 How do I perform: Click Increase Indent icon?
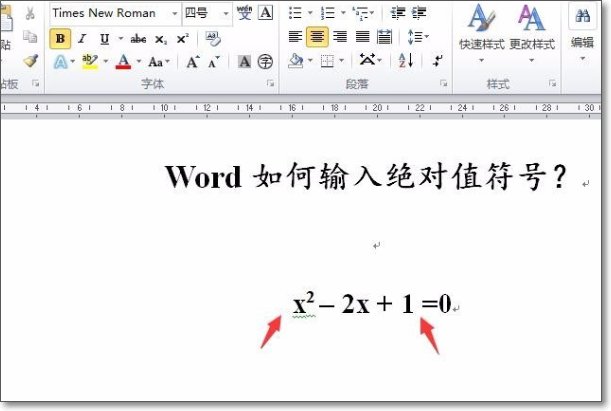(419, 13)
